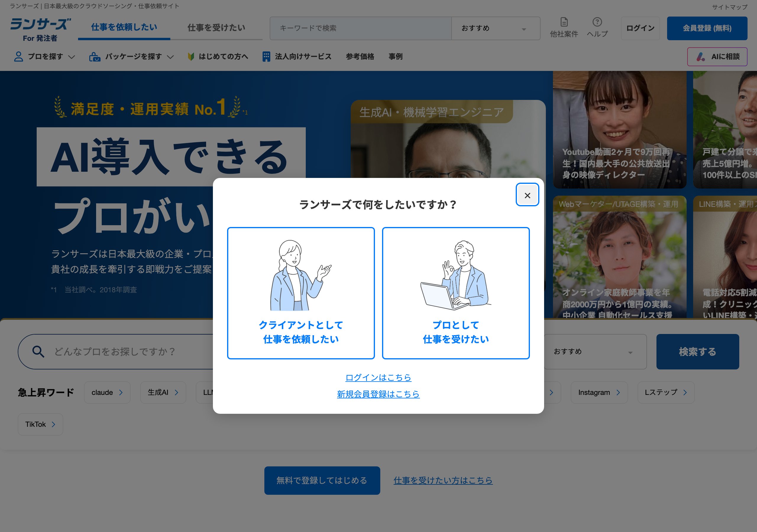Choose プロとして仕事を受けたい card

click(456, 293)
